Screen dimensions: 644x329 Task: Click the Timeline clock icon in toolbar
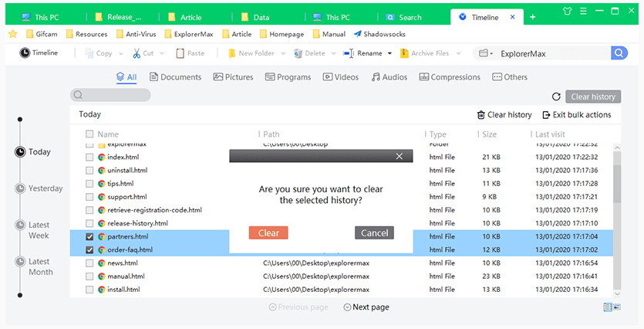tap(25, 53)
